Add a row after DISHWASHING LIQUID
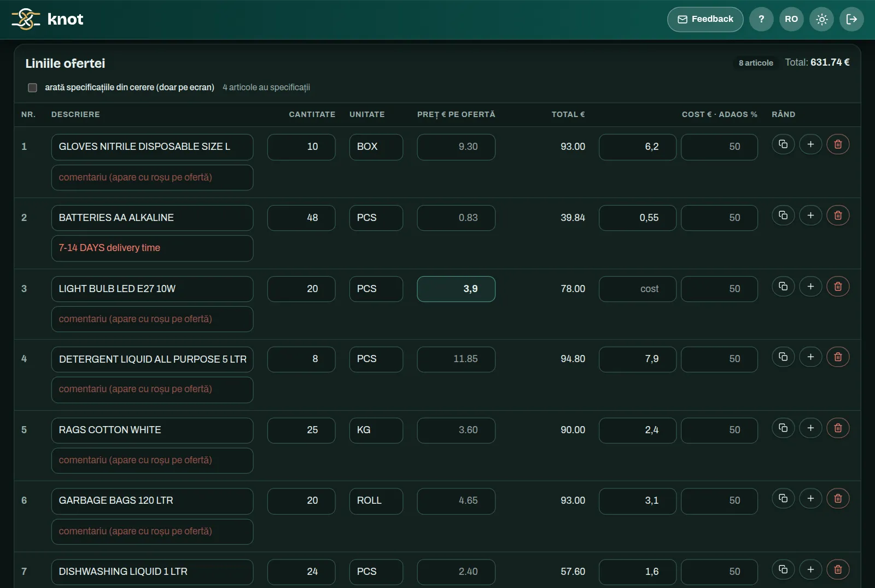Image resolution: width=875 pixels, height=588 pixels. (810, 569)
